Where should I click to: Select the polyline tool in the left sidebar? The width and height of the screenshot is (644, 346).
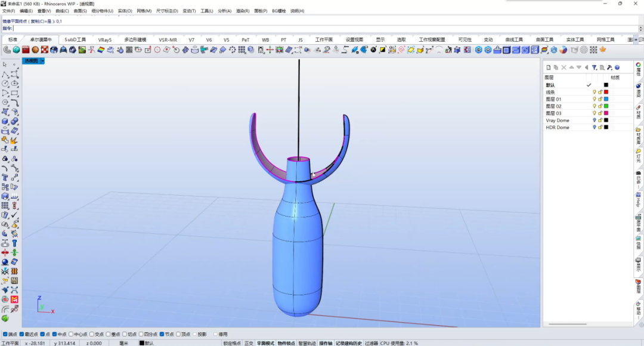click(5, 75)
